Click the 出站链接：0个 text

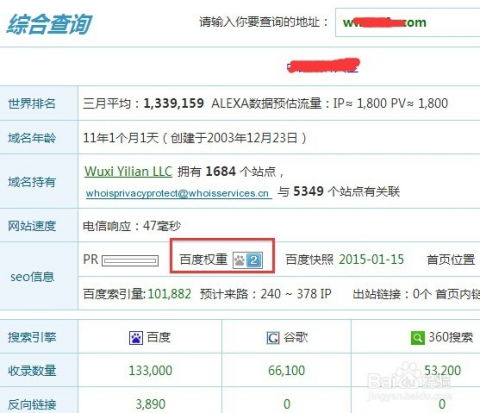pos(392,294)
